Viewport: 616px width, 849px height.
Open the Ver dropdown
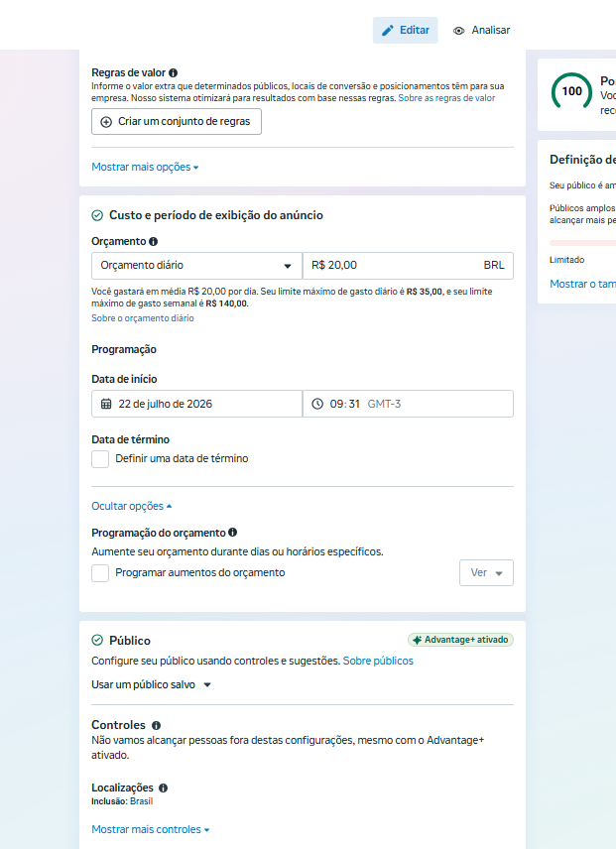486,573
